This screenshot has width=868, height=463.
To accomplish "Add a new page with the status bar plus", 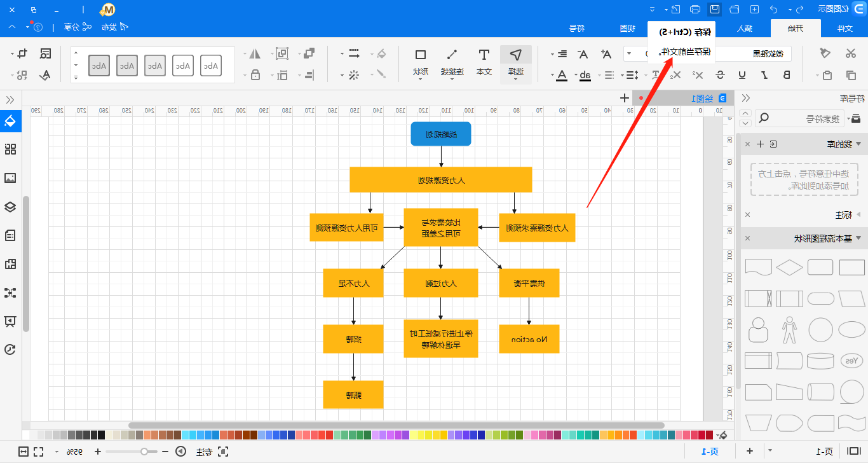I will [x=750, y=452].
